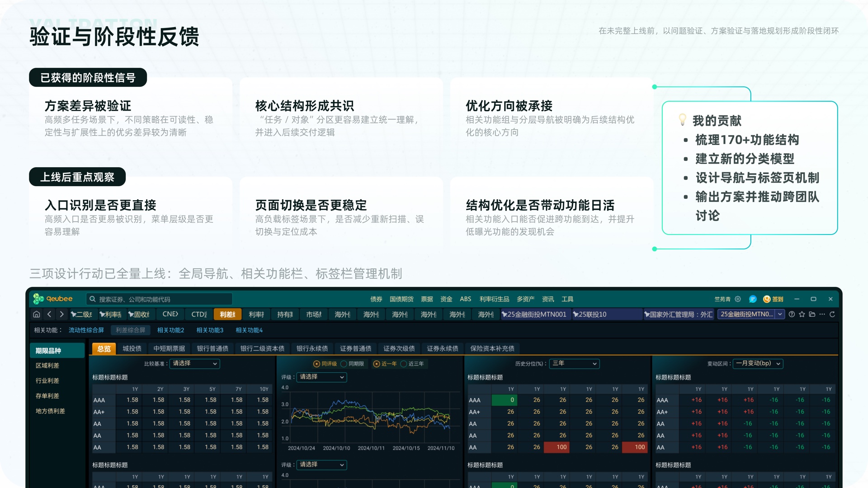This screenshot has height=488, width=868.
Task: Click the search magnifier icon
Action: (93, 299)
